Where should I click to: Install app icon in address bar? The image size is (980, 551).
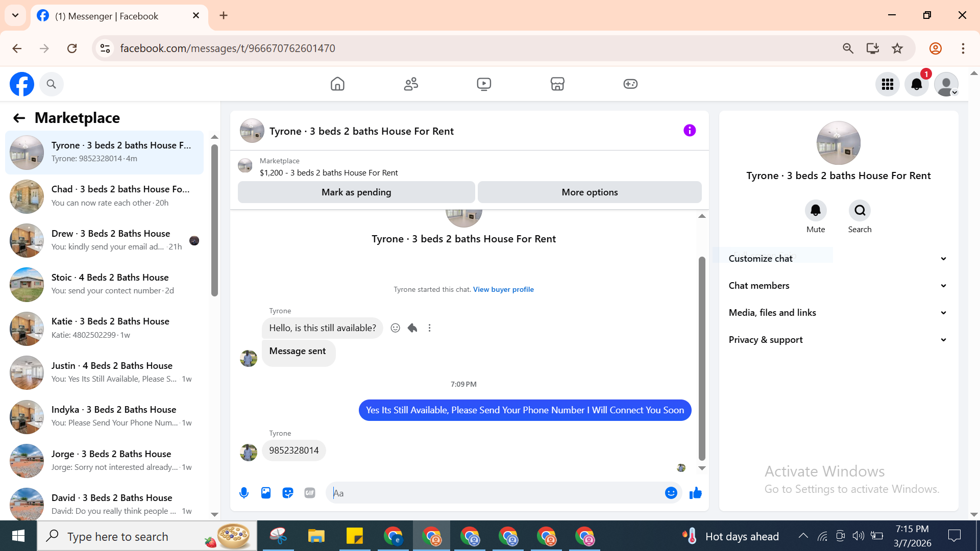[x=873, y=48]
